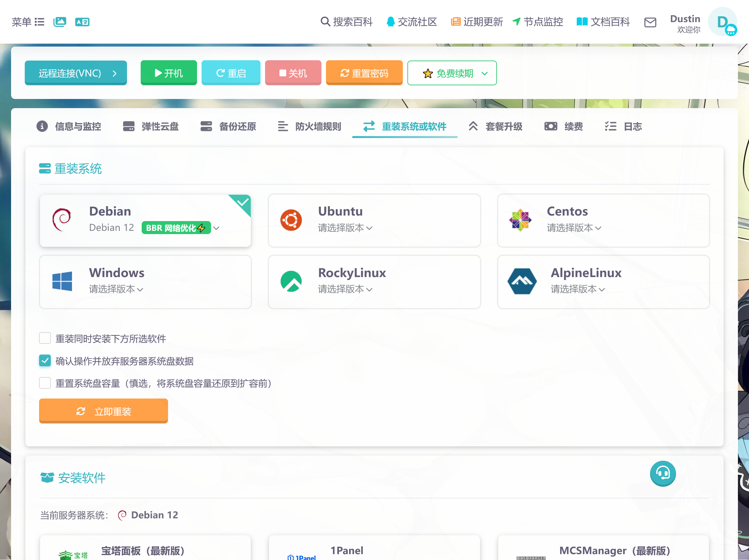Switch to 弹性云盘 tab
The width and height of the screenshot is (749, 560).
click(x=151, y=127)
